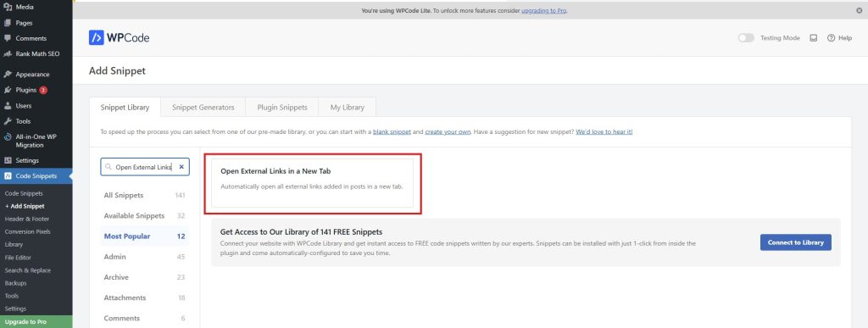This screenshot has height=328, width=868.
Task: Filter by Most Popular category
Action: pos(144,236)
